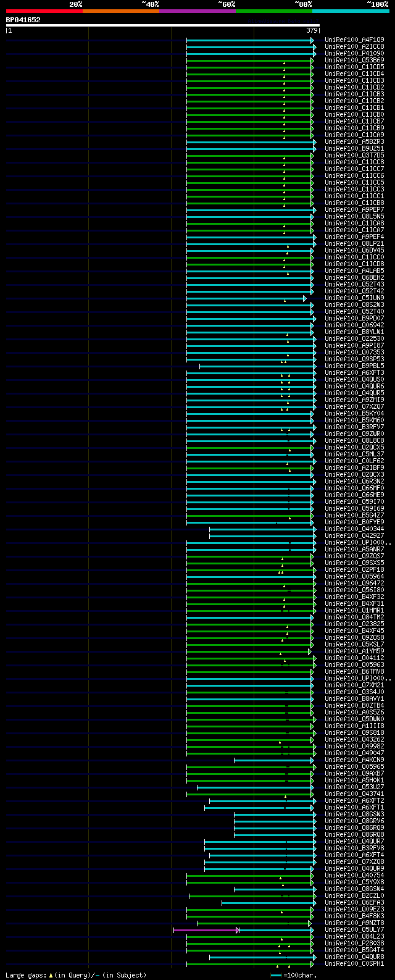395x980 pixels.
Task: Open hit UniRef100_A5BZR3
Action: point(354,141)
